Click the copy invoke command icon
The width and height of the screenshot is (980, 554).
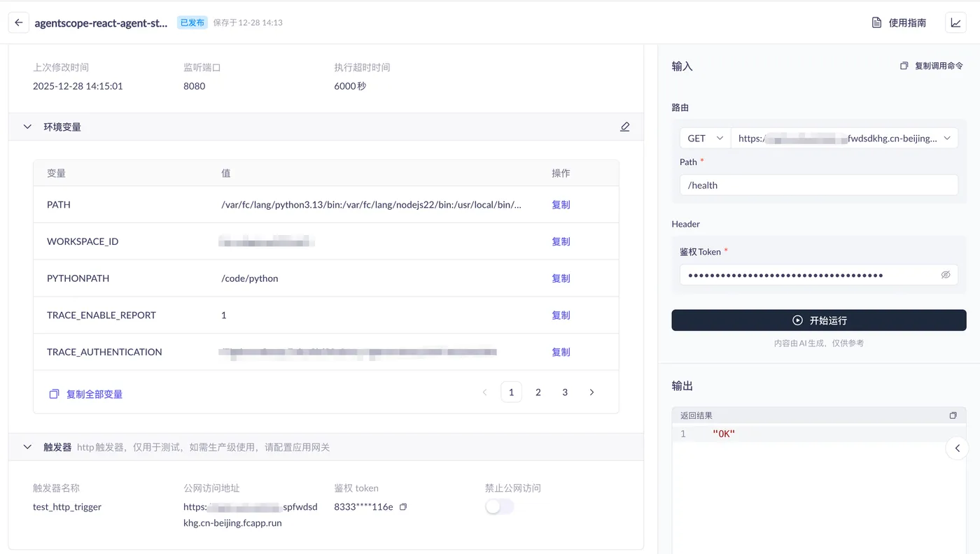click(904, 66)
